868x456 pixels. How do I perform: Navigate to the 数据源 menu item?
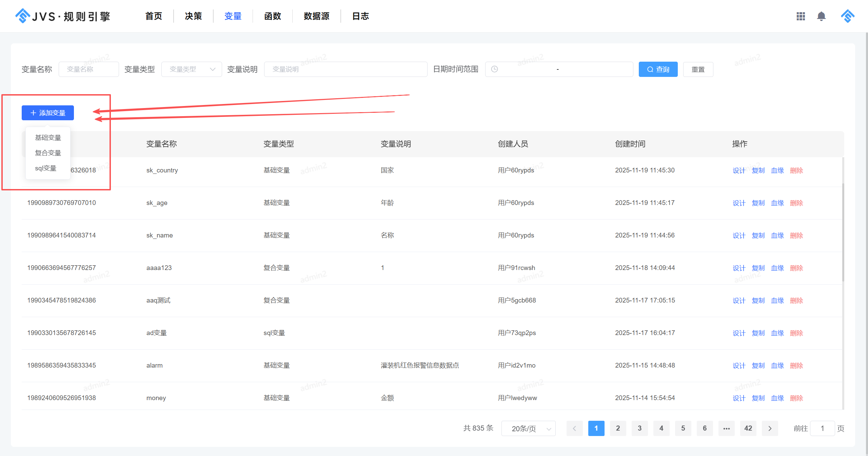coord(316,16)
